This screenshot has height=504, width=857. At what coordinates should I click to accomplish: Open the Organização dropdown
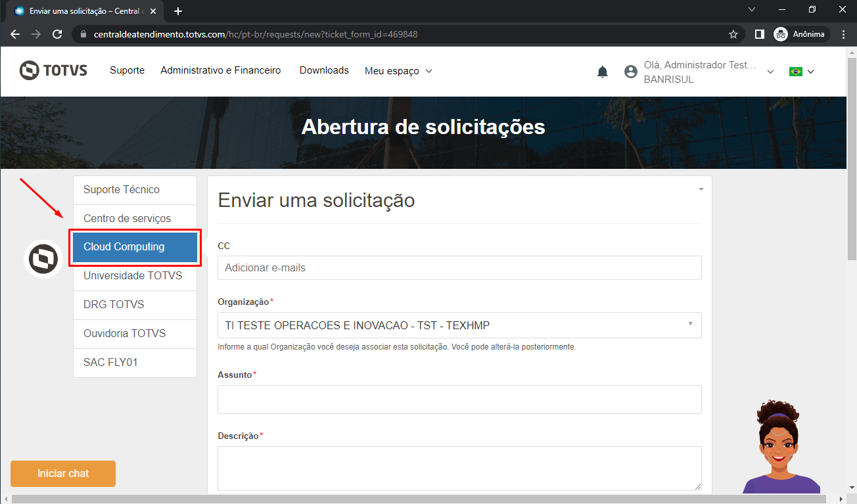459,325
